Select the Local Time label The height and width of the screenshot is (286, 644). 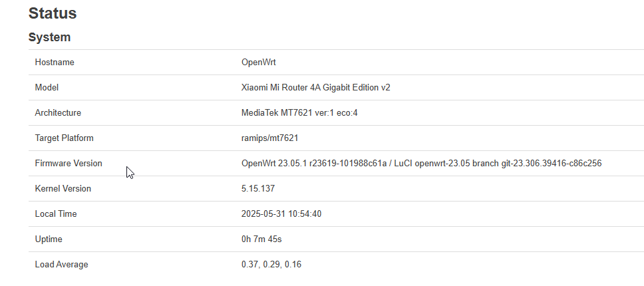tap(56, 214)
